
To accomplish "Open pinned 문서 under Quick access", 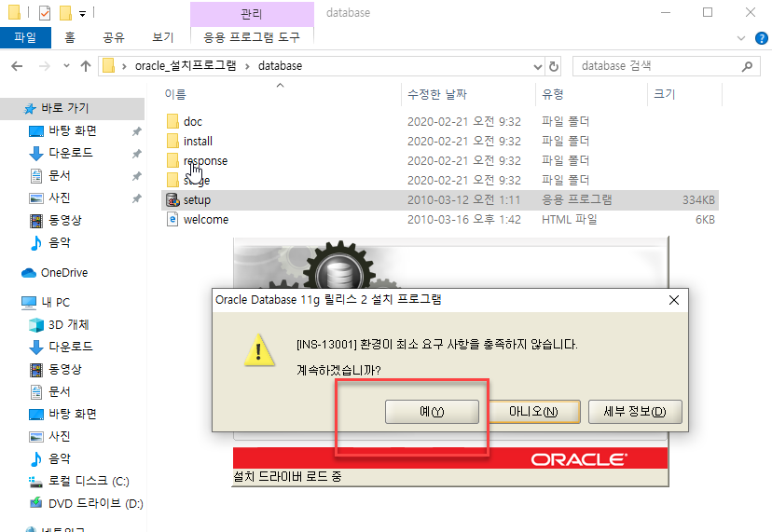I will click(x=60, y=176).
